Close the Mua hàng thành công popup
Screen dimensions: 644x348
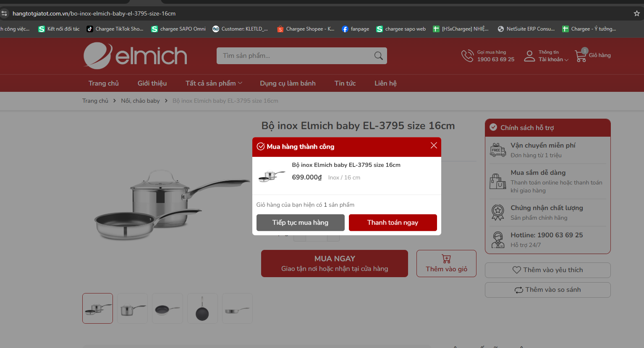pos(434,145)
